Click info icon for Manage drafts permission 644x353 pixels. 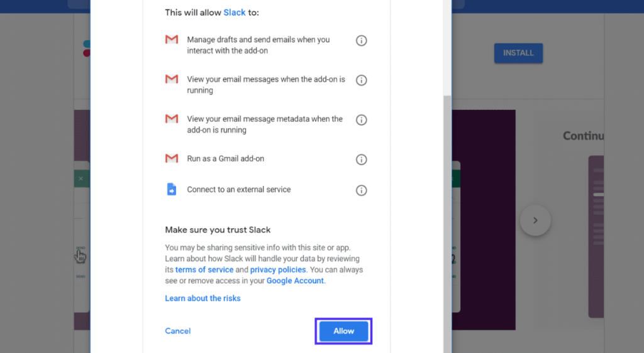pyautogui.click(x=361, y=41)
